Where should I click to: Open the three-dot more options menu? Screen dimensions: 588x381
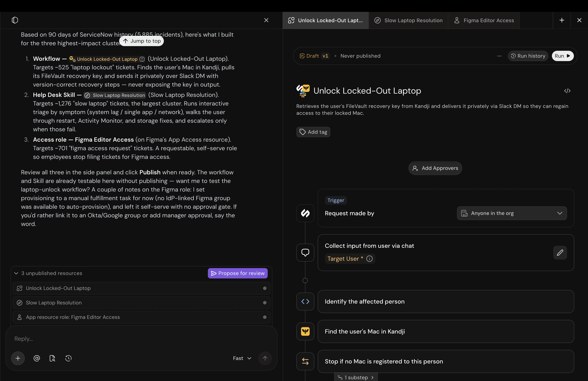tap(499, 56)
